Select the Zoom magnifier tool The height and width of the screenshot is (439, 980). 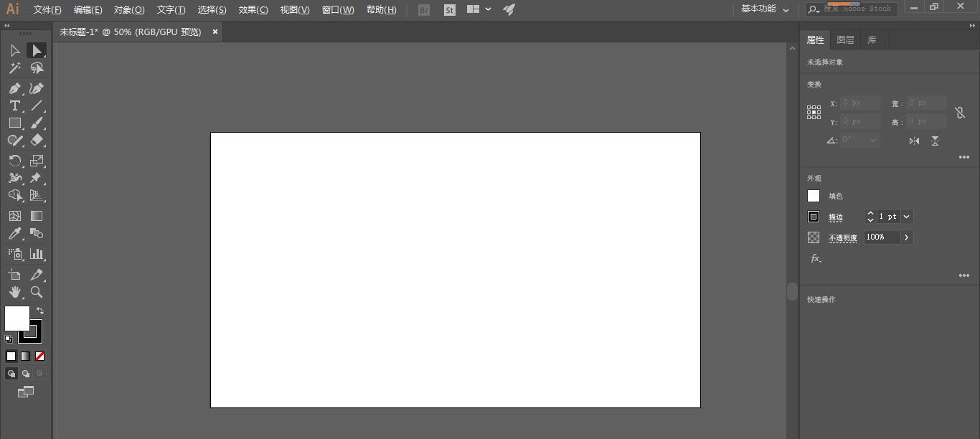[37, 292]
